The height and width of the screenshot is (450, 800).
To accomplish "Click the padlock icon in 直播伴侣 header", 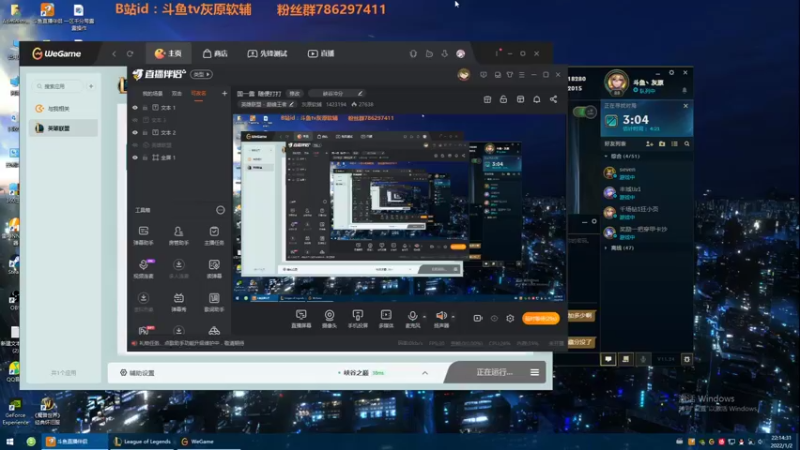I will 504,99.
